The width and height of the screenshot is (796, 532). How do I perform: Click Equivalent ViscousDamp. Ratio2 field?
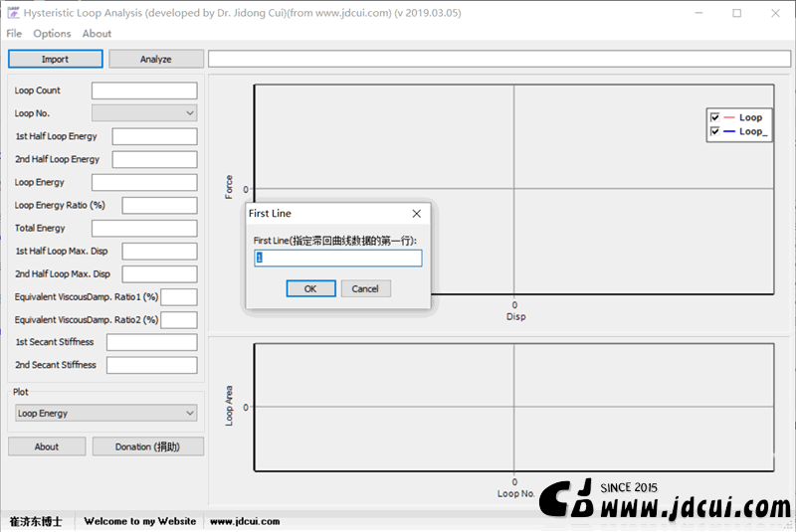point(179,320)
